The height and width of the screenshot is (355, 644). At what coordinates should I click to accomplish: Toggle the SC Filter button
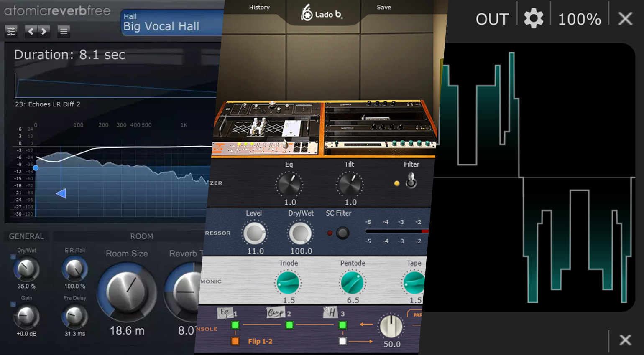tap(342, 233)
